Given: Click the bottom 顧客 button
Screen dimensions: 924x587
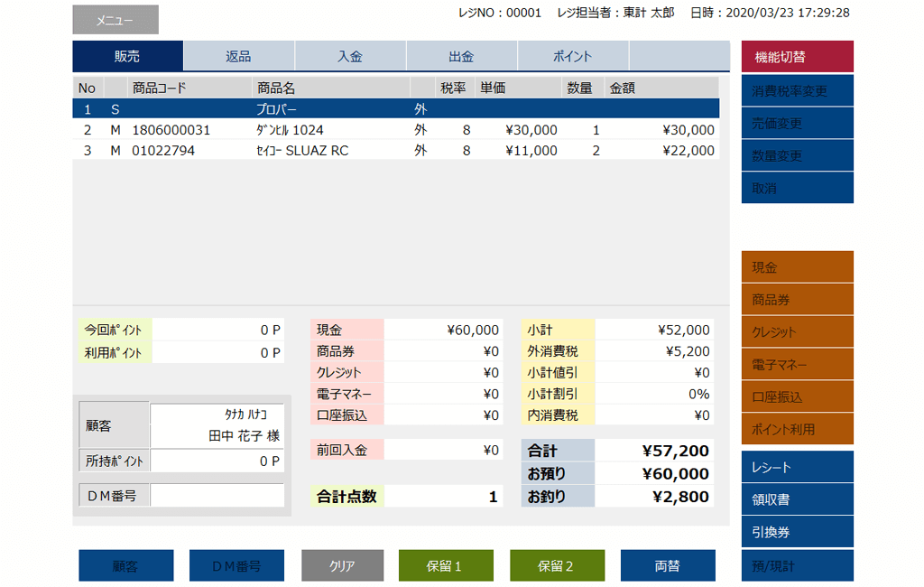Looking at the screenshot, I should click(125, 566).
